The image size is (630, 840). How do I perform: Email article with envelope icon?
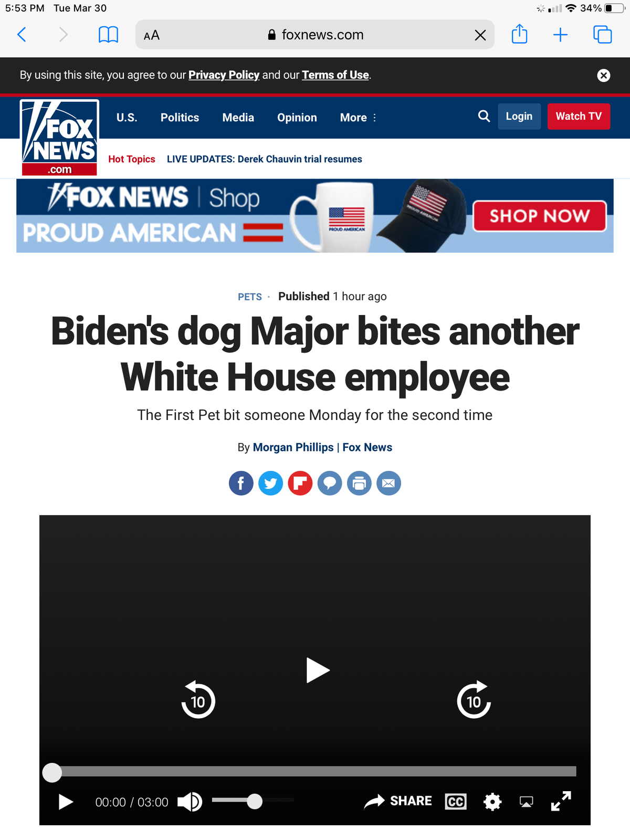click(x=388, y=483)
